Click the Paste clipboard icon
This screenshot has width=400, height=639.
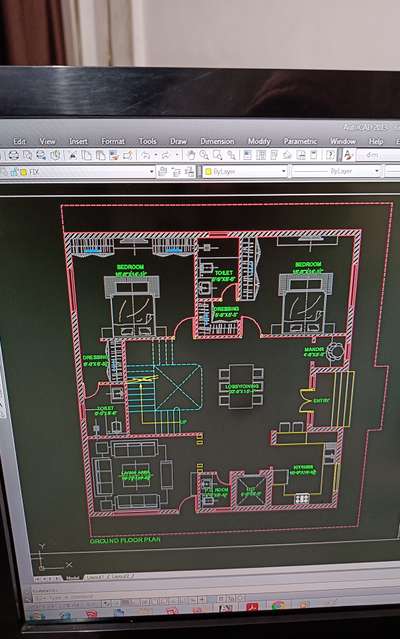100,155
